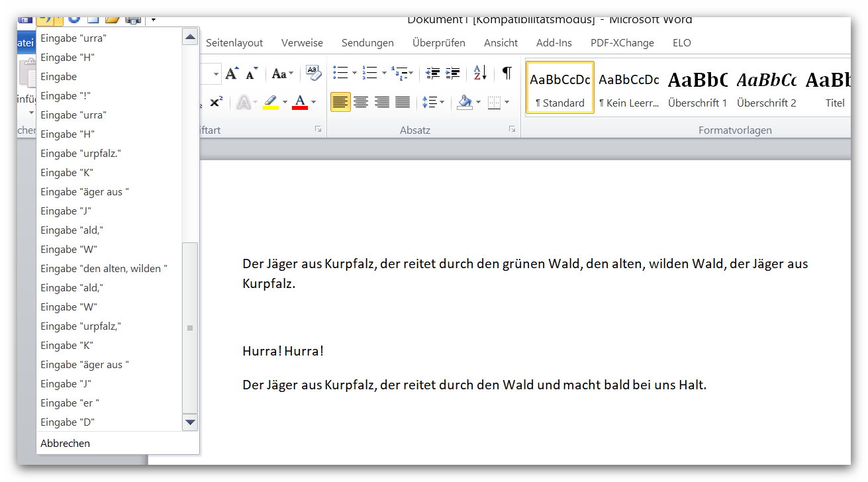The width and height of the screenshot is (868, 482).
Task: Sort text with the A-Z icon
Action: point(481,73)
